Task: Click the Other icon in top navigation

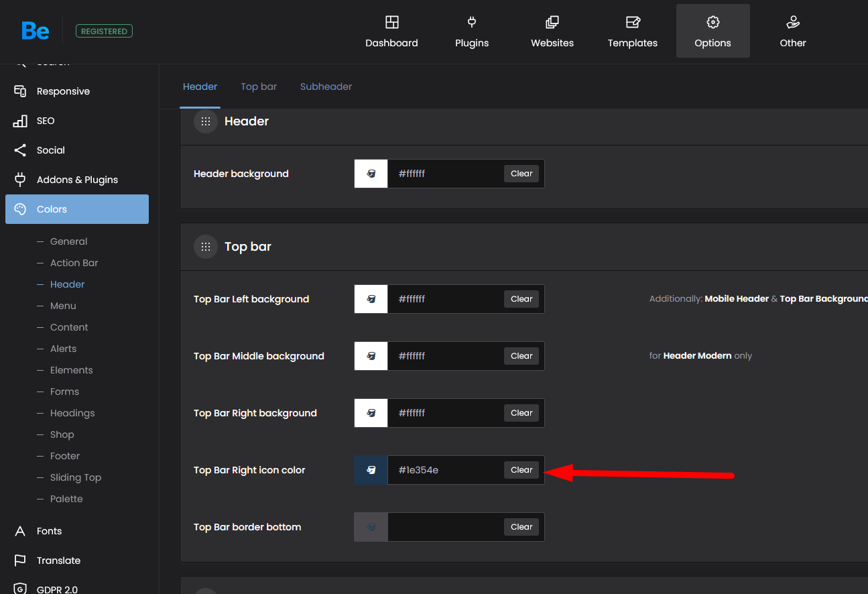Action: (x=793, y=23)
